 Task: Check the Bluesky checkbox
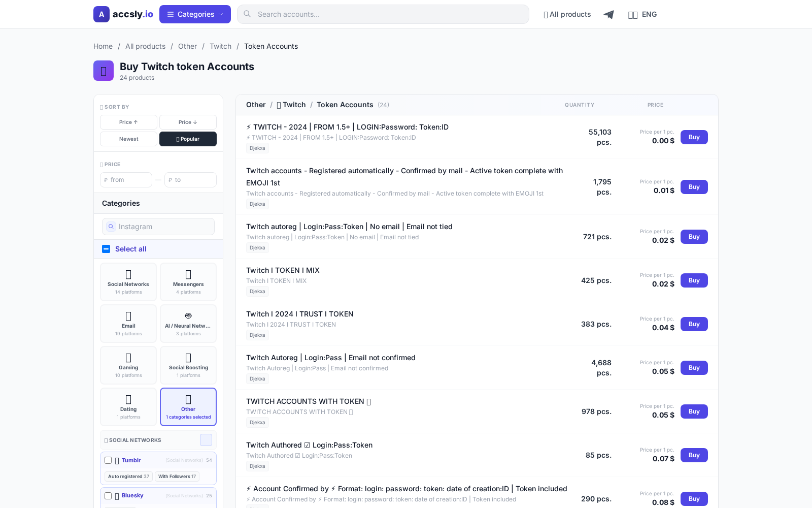pos(108,496)
